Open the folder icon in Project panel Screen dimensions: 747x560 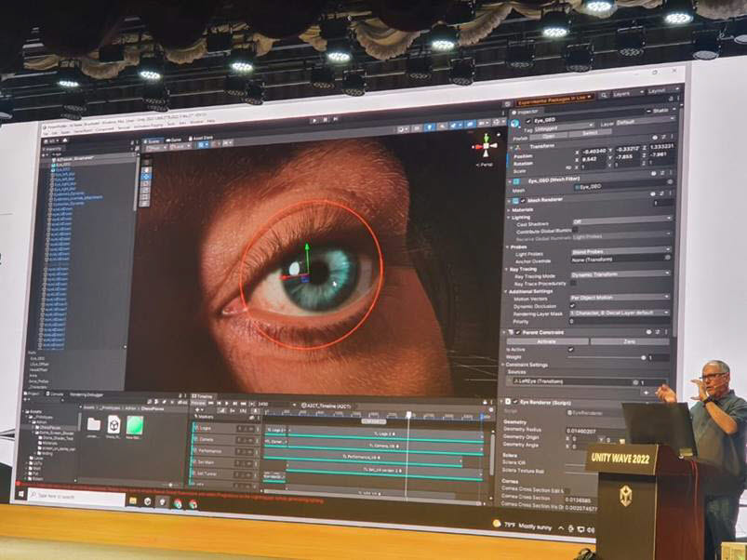point(93,423)
